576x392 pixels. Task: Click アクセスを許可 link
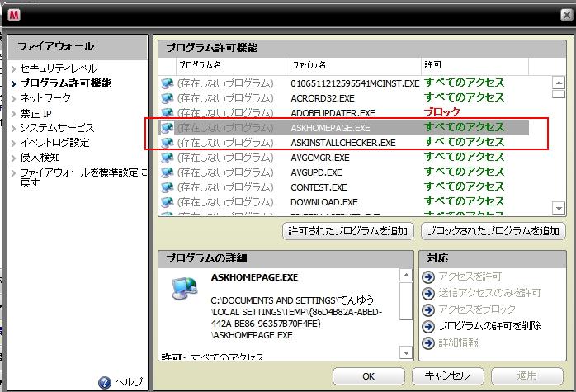click(470, 276)
